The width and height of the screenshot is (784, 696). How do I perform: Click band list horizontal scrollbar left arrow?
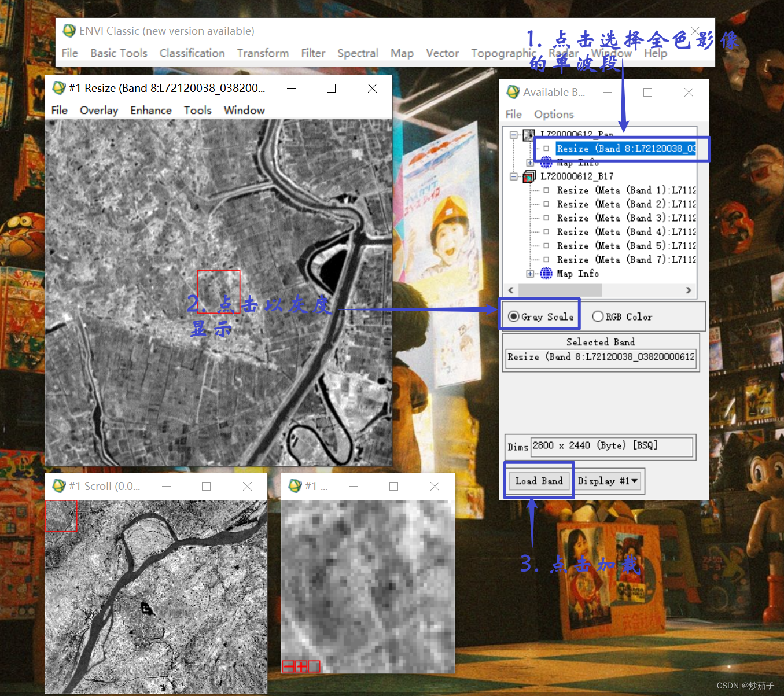(x=511, y=290)
